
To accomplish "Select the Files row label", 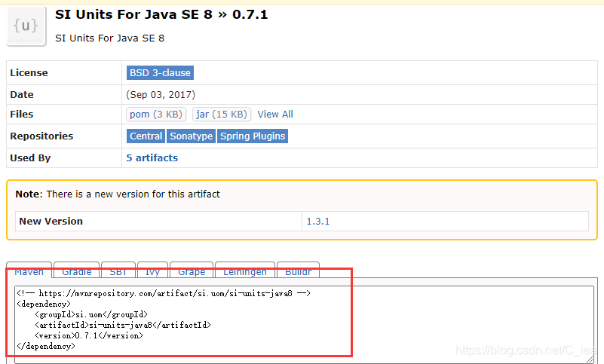I will (x=22, y=115).
